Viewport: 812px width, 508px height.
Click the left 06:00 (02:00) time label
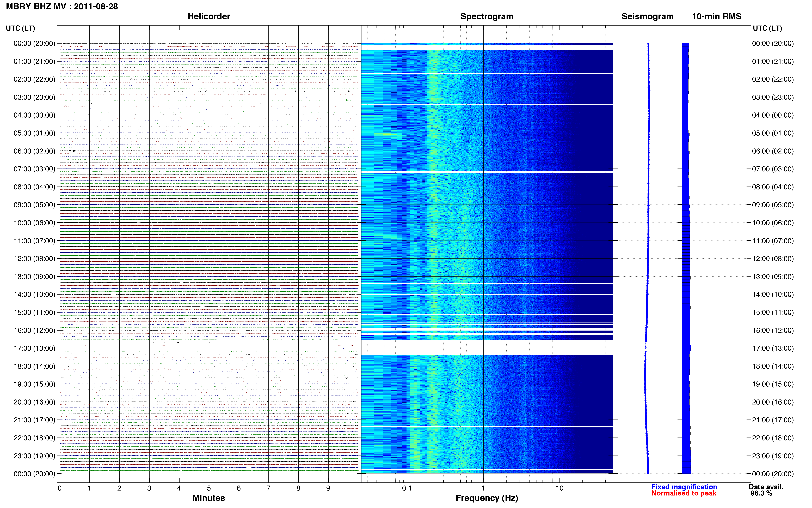coord(34,151)
